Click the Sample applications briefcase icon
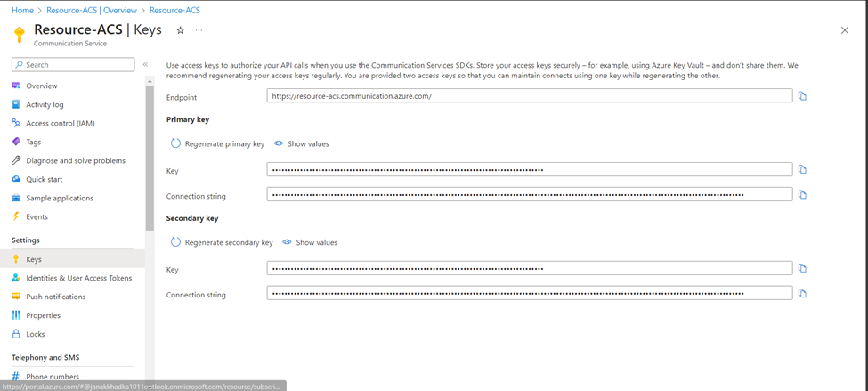The width and height of the screenshot is (868, 391). [x=16, y=199]
